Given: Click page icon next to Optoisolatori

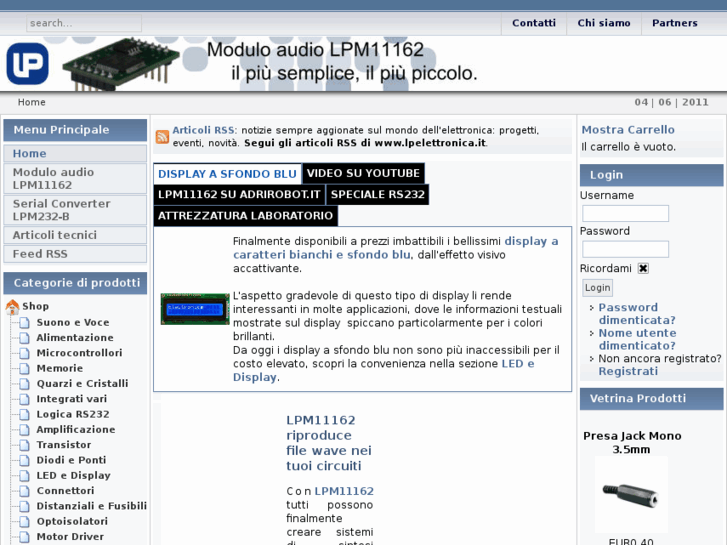Looking at the screenshot, I should (x=25, y=521).
